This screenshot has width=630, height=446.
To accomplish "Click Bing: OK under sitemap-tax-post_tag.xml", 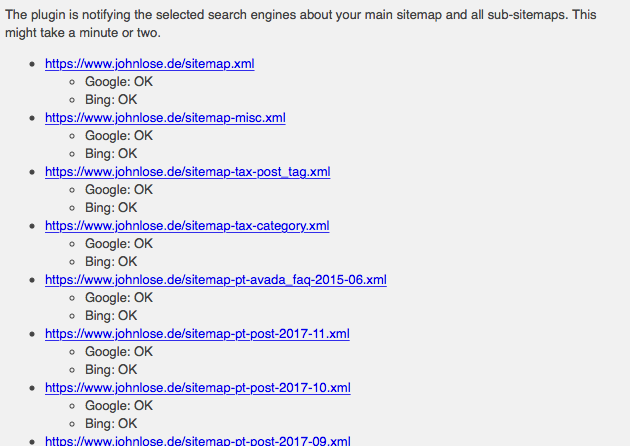I will [111, 208].
